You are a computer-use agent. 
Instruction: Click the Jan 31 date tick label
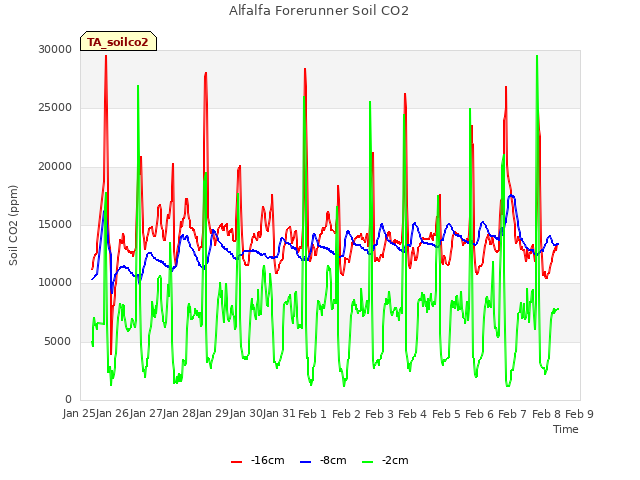click(x=279, y=413)
